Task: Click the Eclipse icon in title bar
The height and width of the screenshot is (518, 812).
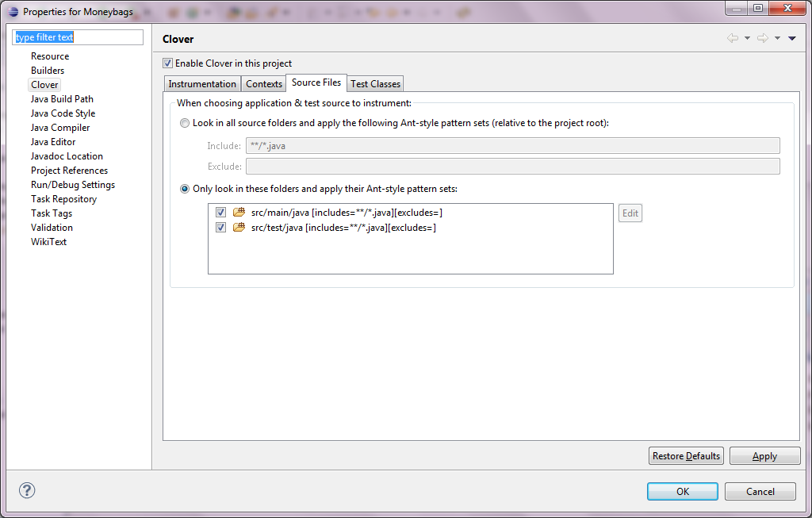Action: pos(13,12)
